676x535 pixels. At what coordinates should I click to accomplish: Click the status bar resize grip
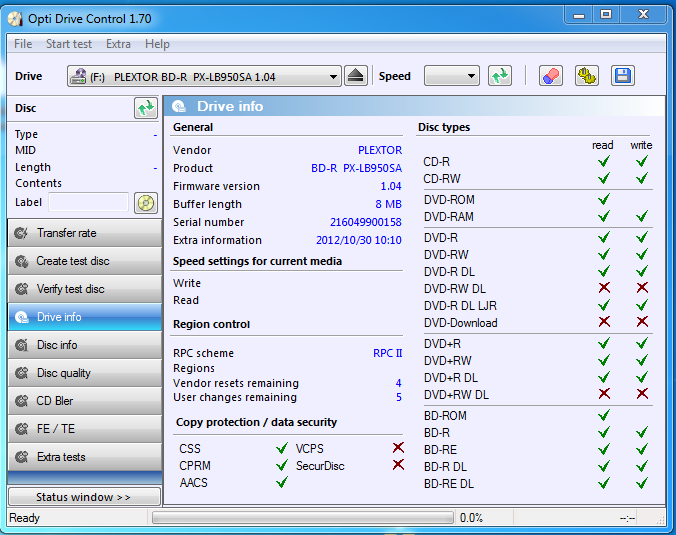(660, 520)
